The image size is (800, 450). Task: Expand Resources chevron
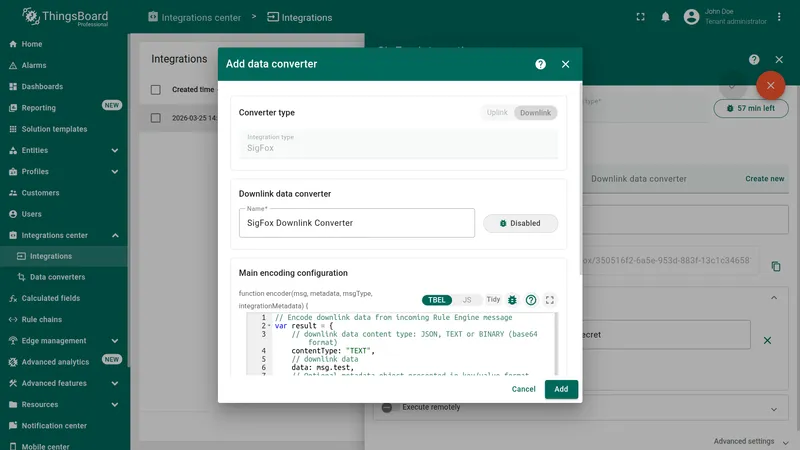tap(115, 405)
